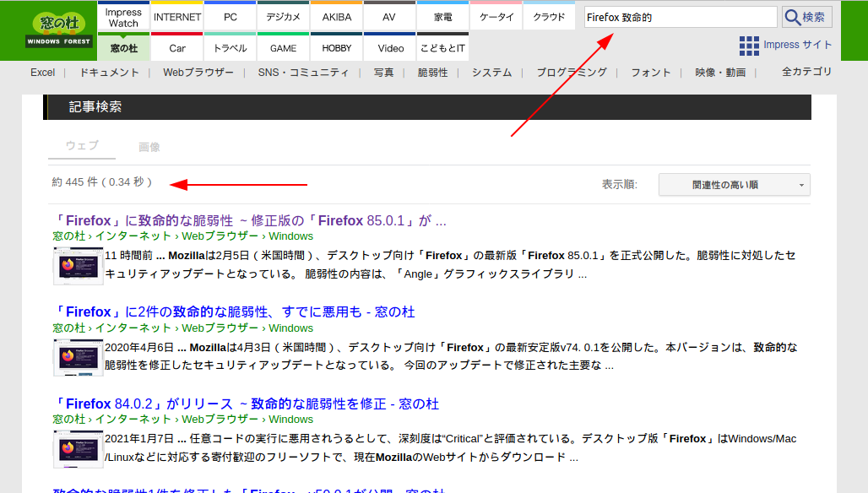
Task: Select the プログラミング category link
Action: [571, 73]
